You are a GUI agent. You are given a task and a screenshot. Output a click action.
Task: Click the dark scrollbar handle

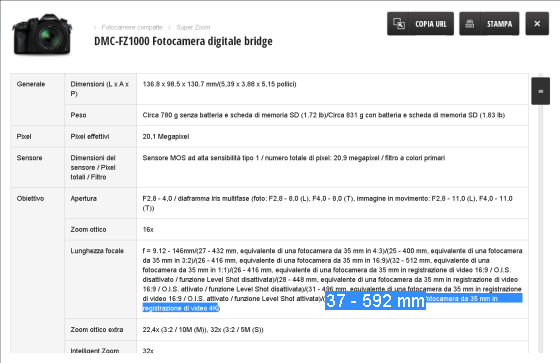click(540, 91)
